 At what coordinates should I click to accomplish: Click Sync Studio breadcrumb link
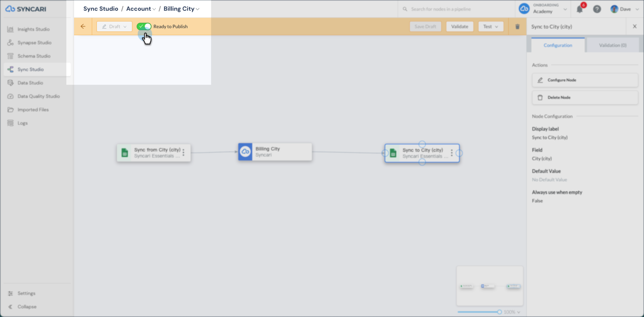[101, 9]
